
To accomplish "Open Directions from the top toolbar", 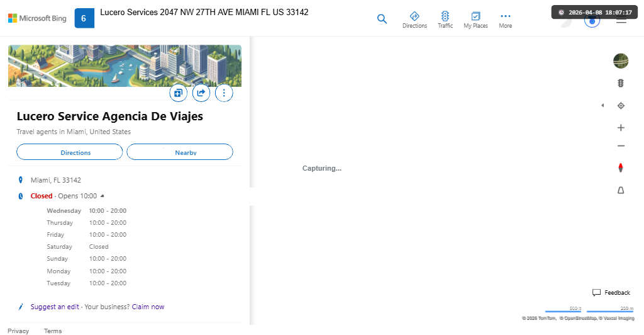I will click(x=414, y=20).
